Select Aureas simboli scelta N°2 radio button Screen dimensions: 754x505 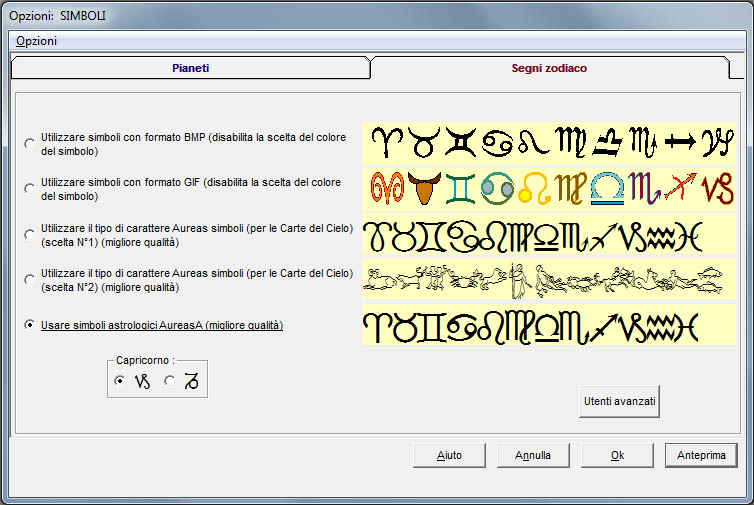30,280
